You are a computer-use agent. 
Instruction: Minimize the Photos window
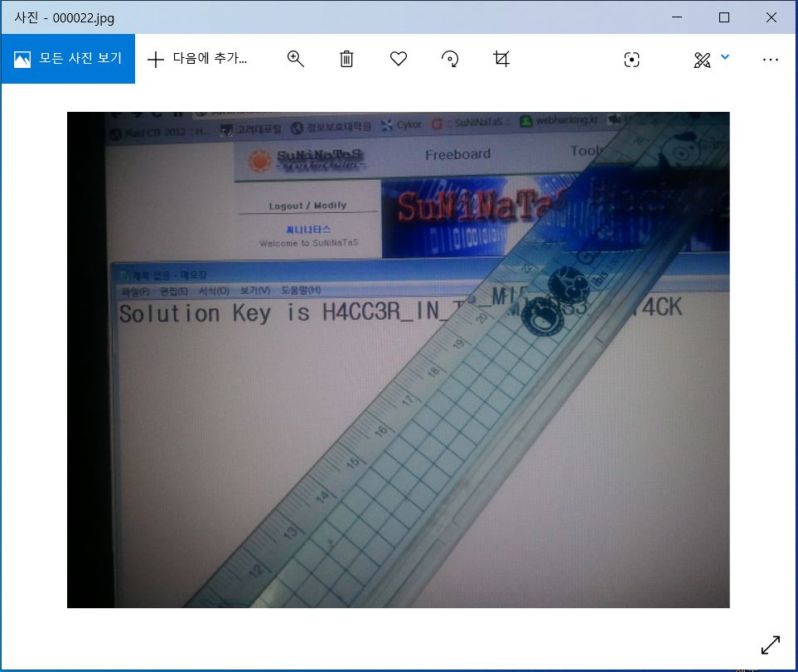tap(677, 17)
